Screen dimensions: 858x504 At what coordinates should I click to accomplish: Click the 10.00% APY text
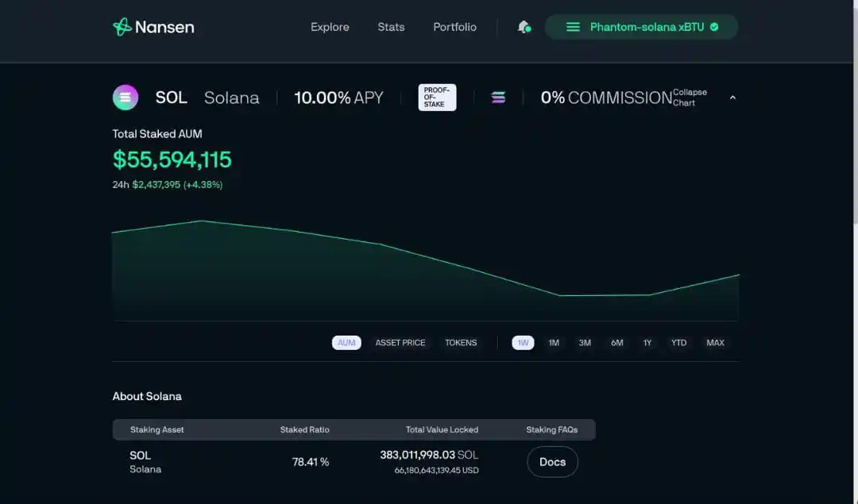point(338,98)
